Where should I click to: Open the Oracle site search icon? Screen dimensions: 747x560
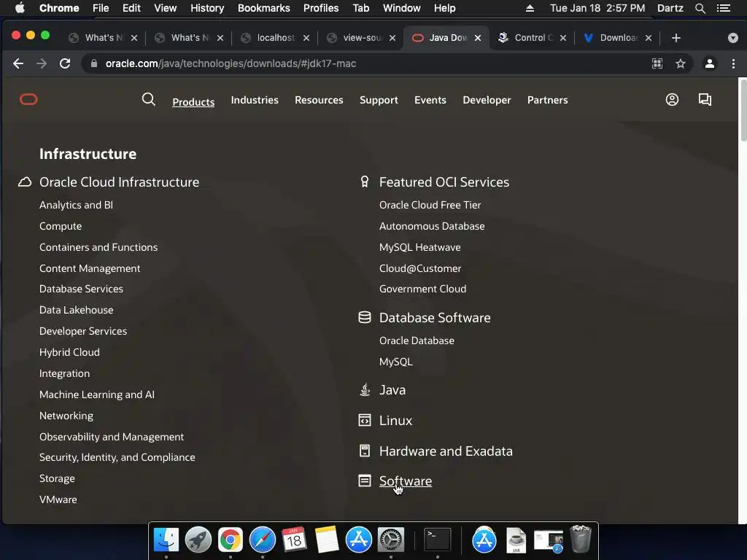(149, 99)
